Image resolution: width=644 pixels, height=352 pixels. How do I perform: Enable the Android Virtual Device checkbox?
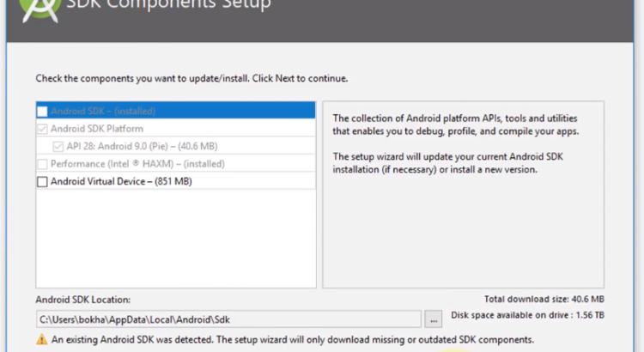[x=42, y=181]
